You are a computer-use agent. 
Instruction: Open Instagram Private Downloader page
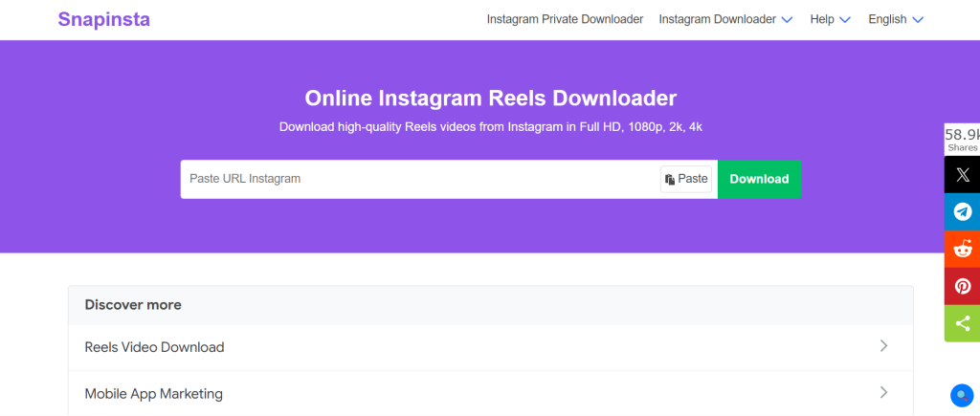tap(565, 19)
